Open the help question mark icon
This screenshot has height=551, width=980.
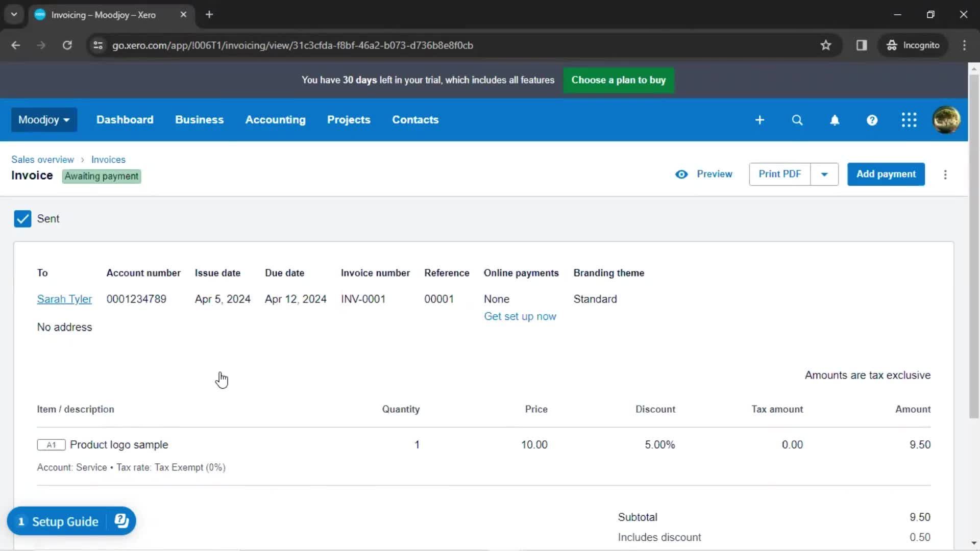pyautogui.click(x=872, y=120)
